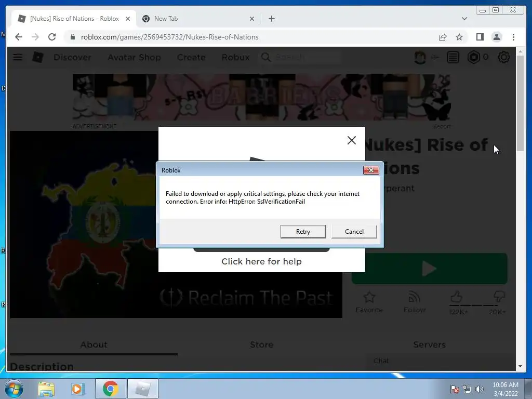Screen dimensions: 532x399
Task: Click the thumbs-up like icon
Action: pyautogui.click(x=456, y=297)
